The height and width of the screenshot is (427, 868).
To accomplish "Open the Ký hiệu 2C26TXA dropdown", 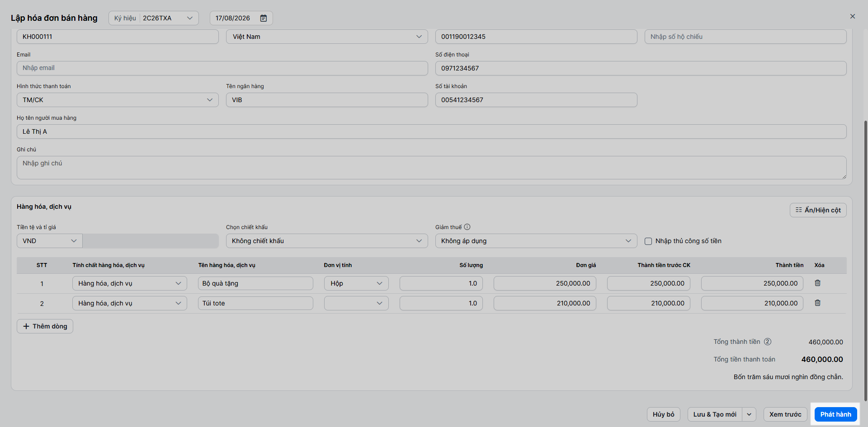I will (x=154, y=18).
